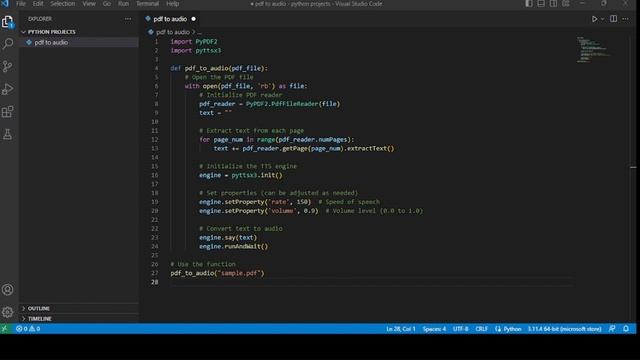This screenshot has width=640, height=360.
Task: Go to line via 'Ln 28, Col 1'
Action: [x=400, y=329]
